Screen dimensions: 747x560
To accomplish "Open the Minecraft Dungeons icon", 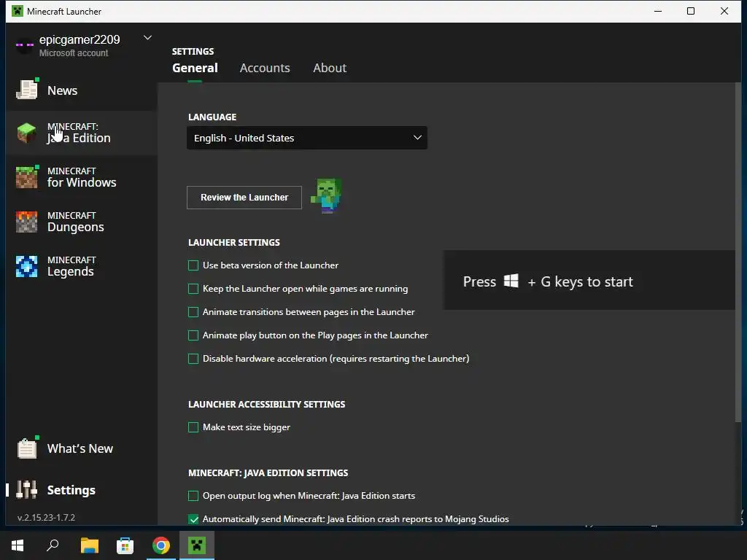I will 26,222.
